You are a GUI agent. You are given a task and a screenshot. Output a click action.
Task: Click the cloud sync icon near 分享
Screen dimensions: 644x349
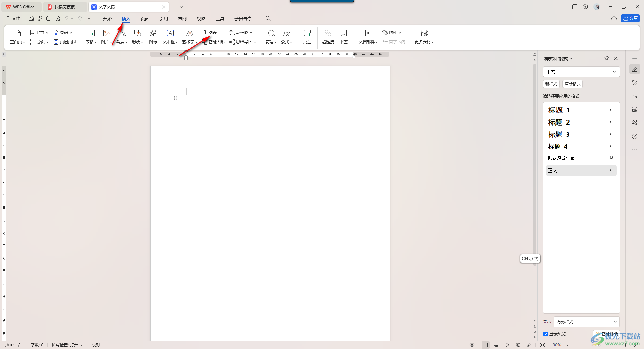(614, 19)
